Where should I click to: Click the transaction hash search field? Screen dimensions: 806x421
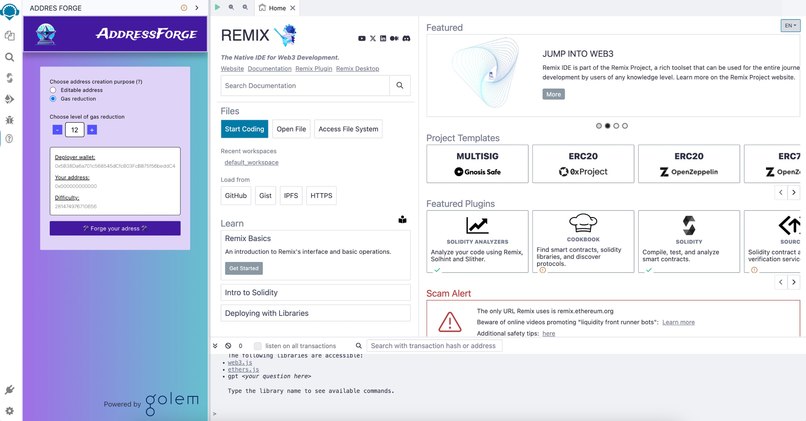434,346
